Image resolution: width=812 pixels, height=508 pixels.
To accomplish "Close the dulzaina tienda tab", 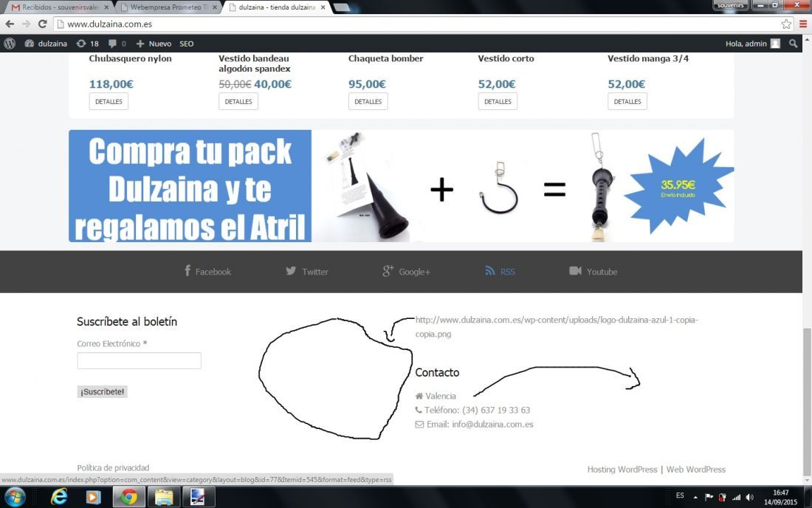I will click(x=323, y=7).
